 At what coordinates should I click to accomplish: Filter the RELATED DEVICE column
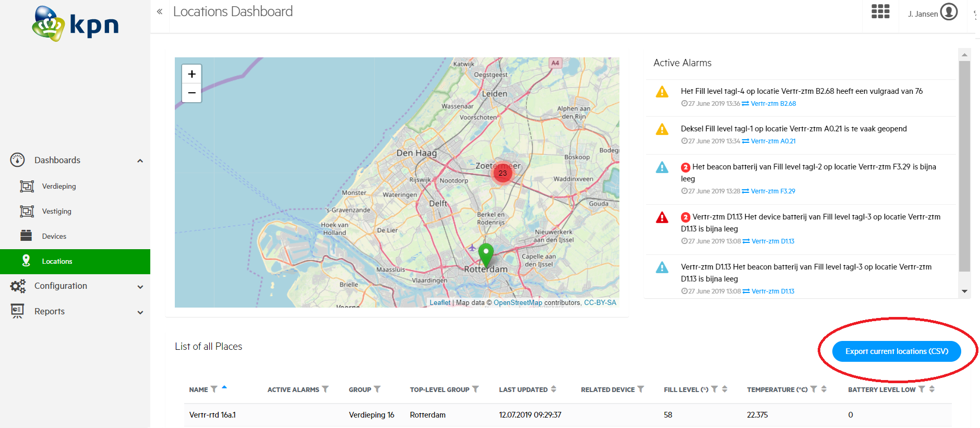click(641, 389)
